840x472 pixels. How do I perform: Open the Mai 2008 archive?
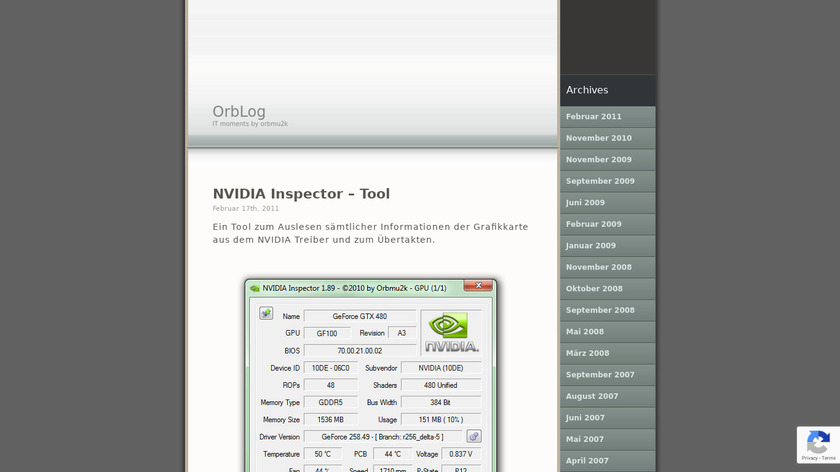tap(608, 332)
